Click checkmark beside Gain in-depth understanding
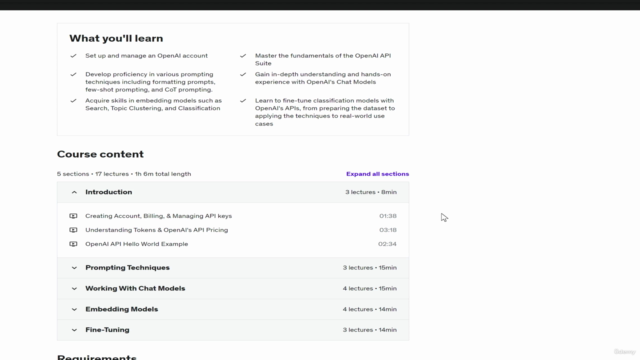This screenshot has height=360, width=640. (x=243, y=74)
